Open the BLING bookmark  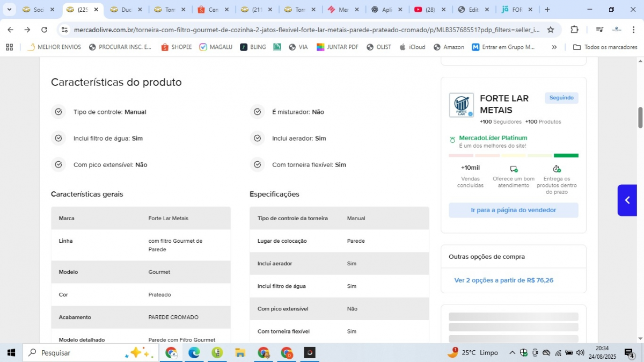click(x=253, y=47)
